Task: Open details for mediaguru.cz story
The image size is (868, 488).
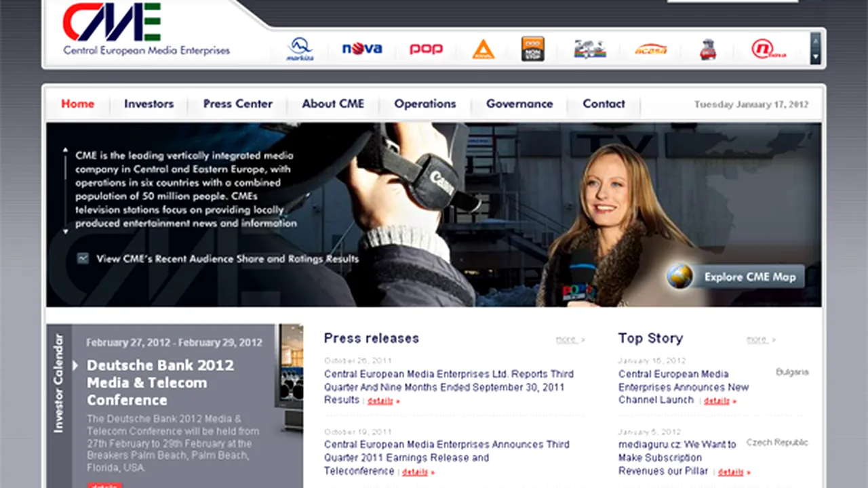Action: [734, 472]
